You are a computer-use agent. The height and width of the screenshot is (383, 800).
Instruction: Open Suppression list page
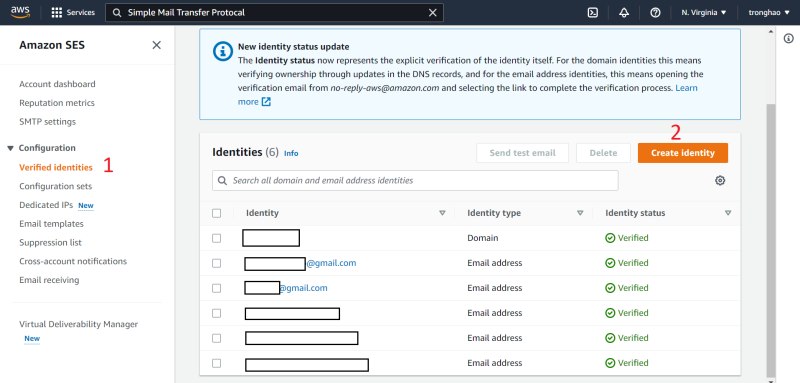51,243
